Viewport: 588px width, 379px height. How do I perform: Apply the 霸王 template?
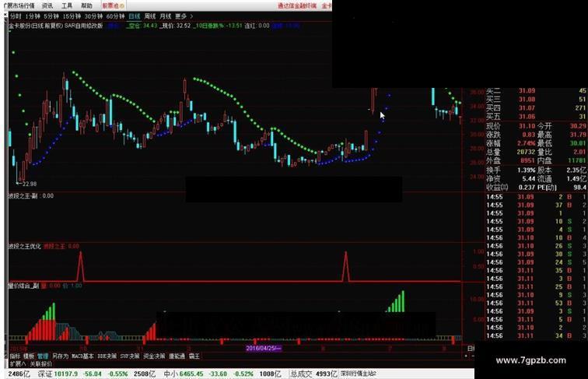point(194,356)
